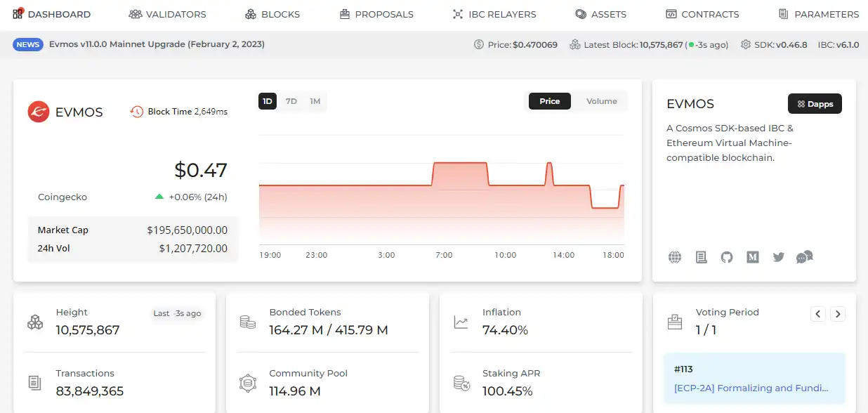Click the IBC Relayers nodes icon
This screenshot has width=868, height=413.
click(458, 14)
